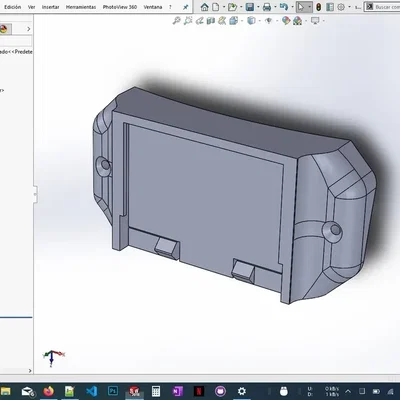This screenshot has width=400, height=400.
Task: Open the View Settings monitor icon
Action: (315, 21)
